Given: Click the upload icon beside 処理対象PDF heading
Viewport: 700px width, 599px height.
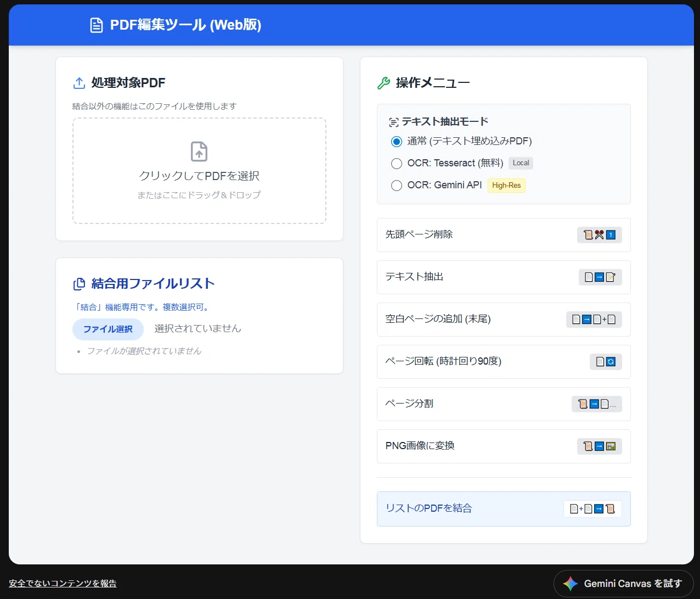Looking at the screenshot, I should 79,83.
